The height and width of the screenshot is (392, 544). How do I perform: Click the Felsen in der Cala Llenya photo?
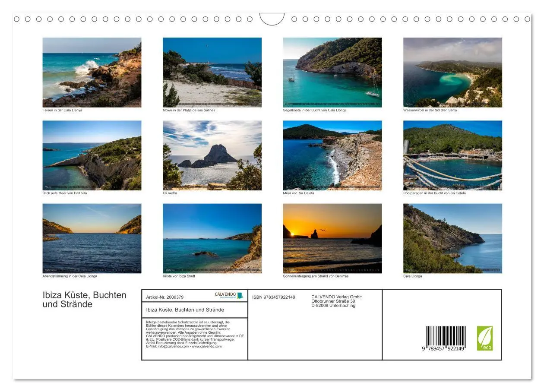pos(92,72)
